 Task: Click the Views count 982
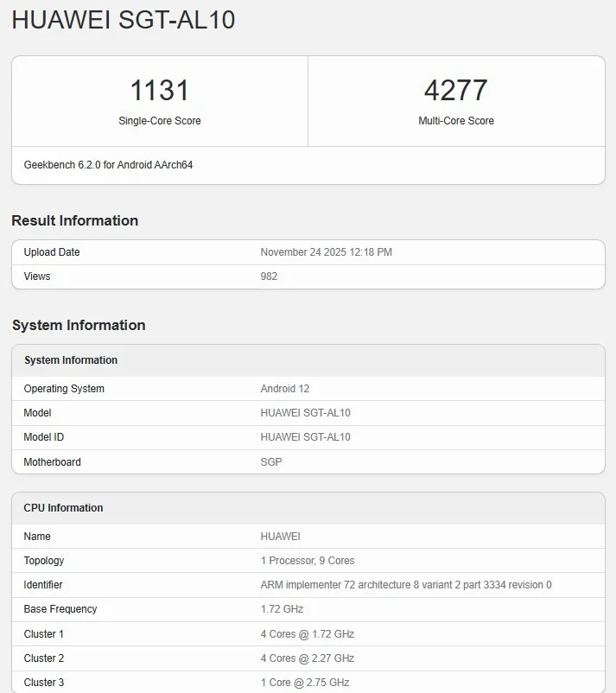269,277
